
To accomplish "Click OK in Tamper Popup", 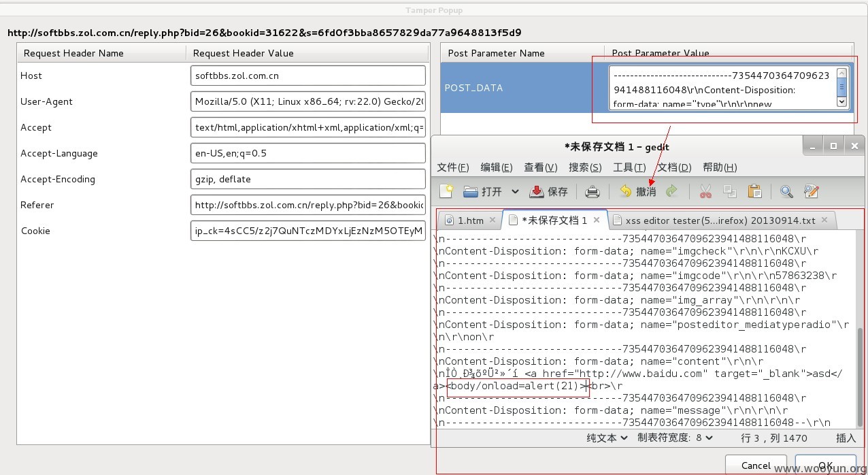I will (x=826, y=465).
